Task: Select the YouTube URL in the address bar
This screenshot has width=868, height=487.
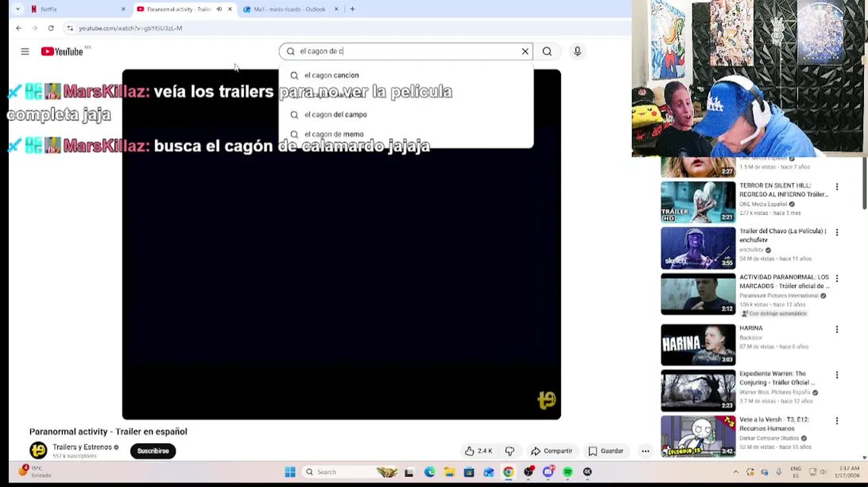Action: point(130,28)
